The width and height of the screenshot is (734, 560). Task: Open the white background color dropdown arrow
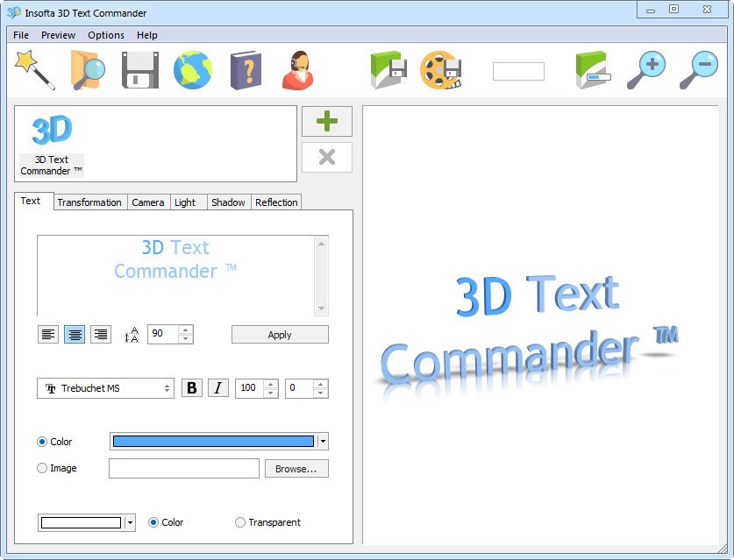[130, 522]
